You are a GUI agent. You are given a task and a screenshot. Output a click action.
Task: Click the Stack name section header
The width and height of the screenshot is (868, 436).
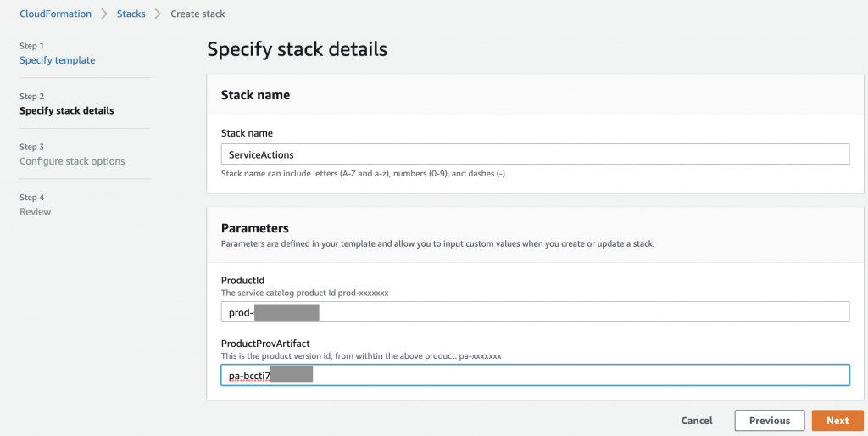[255, 95]
